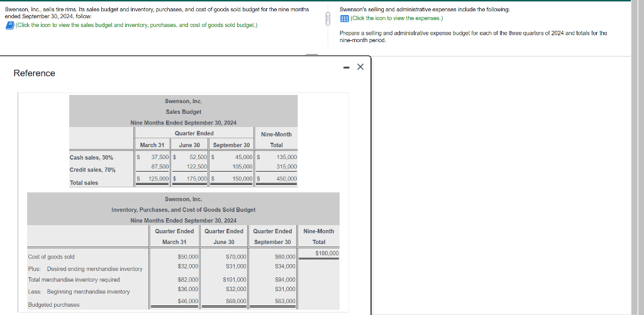Select the 52,500 cash sales cell
Image resolution: width=644 pixels, height=315 pixels.
198,157
